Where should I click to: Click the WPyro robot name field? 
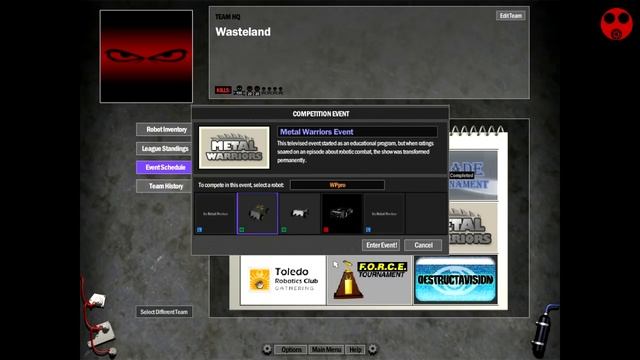(337, 185)
